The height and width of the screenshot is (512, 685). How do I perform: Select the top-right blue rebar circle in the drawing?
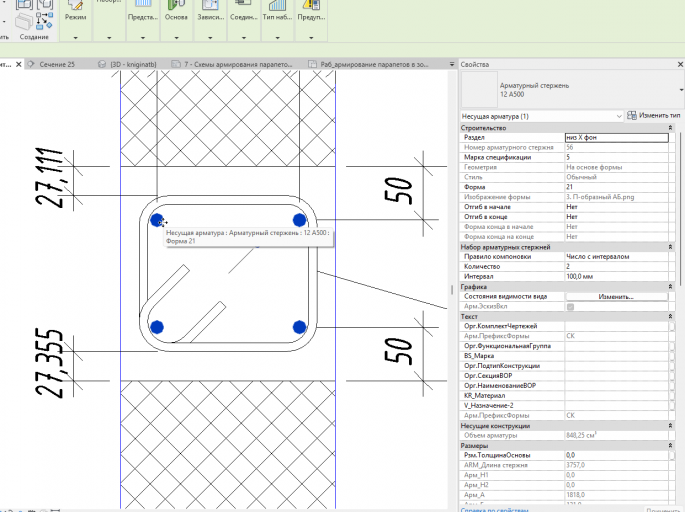coord(299,220)
